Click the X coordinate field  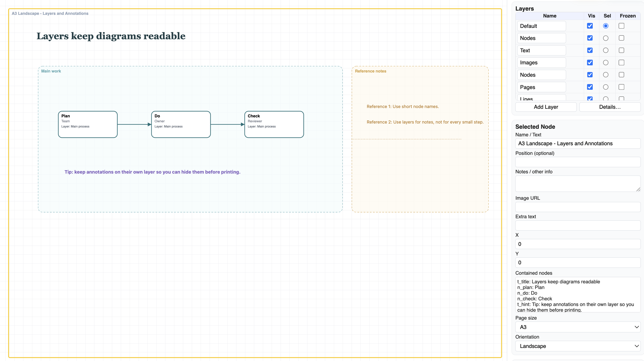tap(578, 244)
